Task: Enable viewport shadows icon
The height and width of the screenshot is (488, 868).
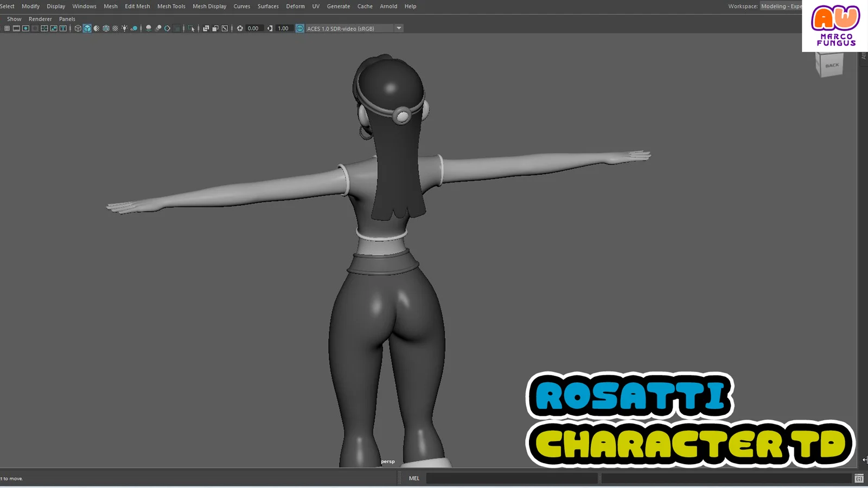Action: pos(149,28)
